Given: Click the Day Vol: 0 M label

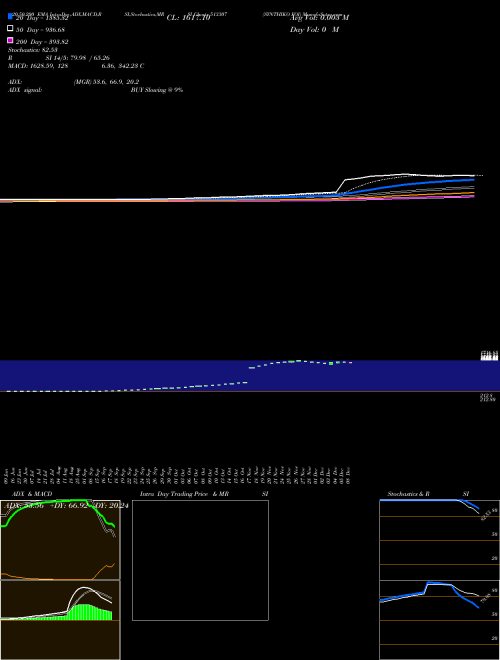Looking at the screenshot, I should (314, 29).
